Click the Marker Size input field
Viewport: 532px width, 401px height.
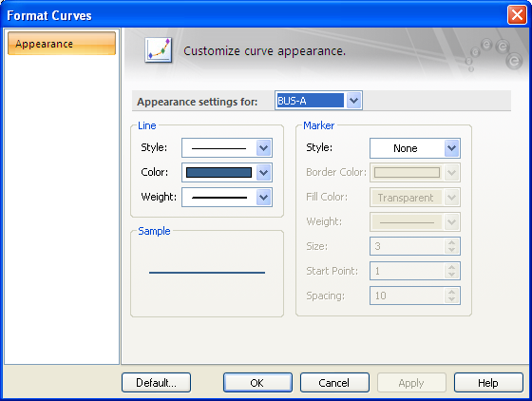[x=408, y=246]
